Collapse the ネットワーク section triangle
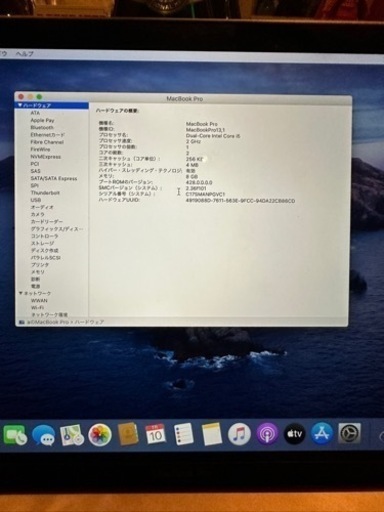This screenshot has width=384, height=512. pyautogui.click(x=20, y=293)
